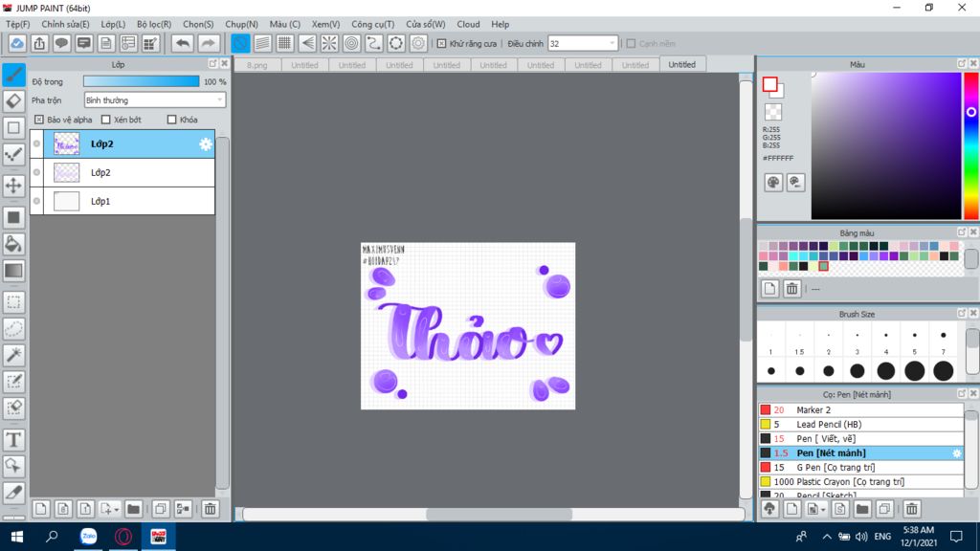Open Cloud menu
Screen dimensions: 980x551
coord(468,24)
